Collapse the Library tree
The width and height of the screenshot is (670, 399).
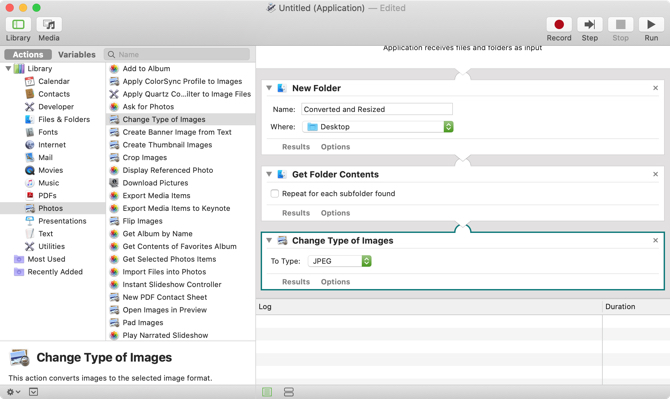[8, 68]
